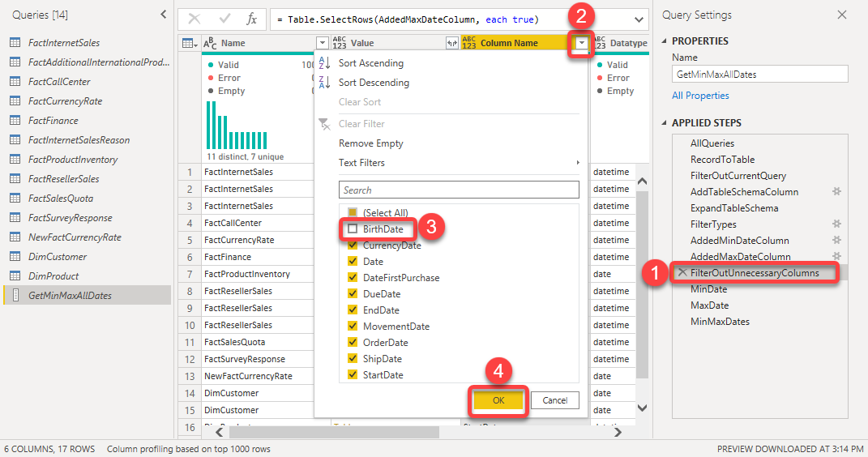Uncheck the EndDate checkbox
Screen dimensions: 868x457
[353, 310]
